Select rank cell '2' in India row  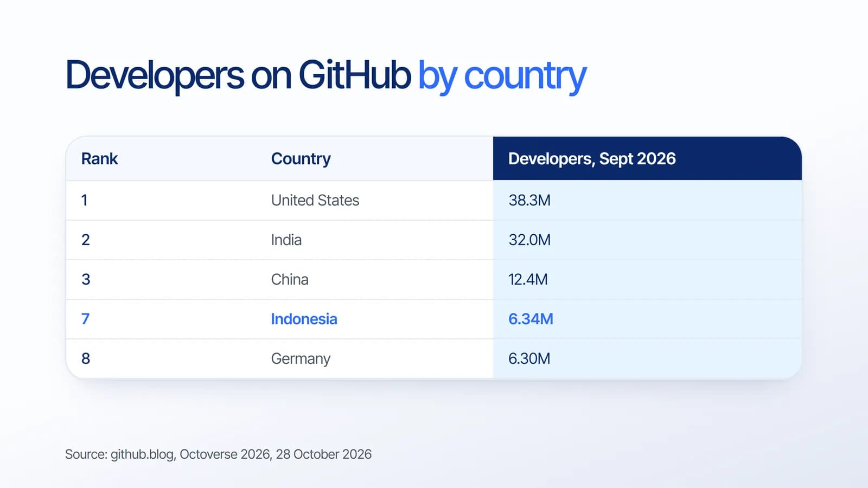click(85, 240)
